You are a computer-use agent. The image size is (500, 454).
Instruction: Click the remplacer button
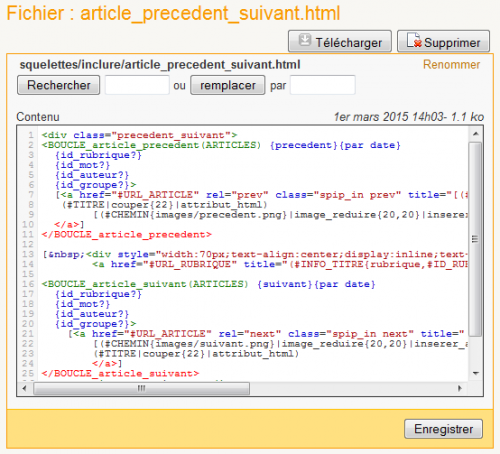pos(228,85)
